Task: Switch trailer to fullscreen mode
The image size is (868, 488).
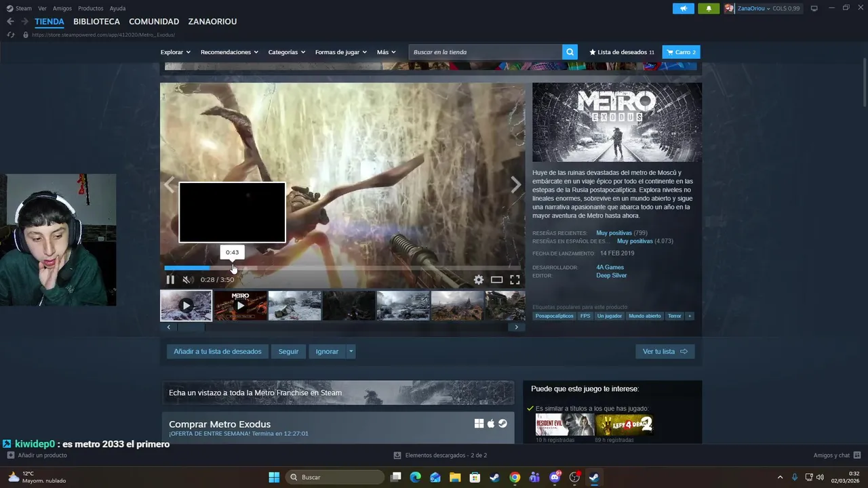Action: (515, 279)
